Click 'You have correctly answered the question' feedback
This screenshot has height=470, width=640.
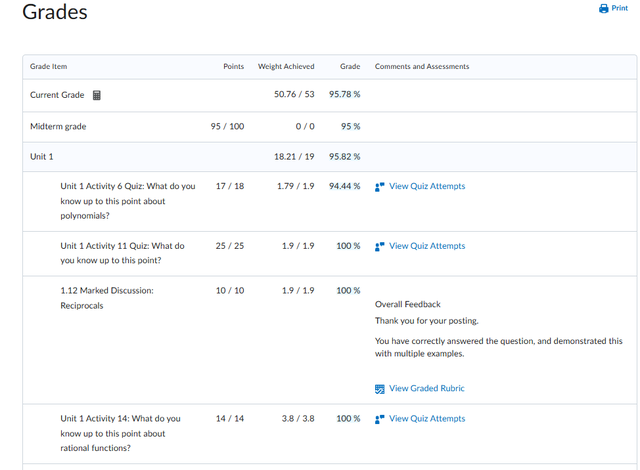(x=499, y=347)
